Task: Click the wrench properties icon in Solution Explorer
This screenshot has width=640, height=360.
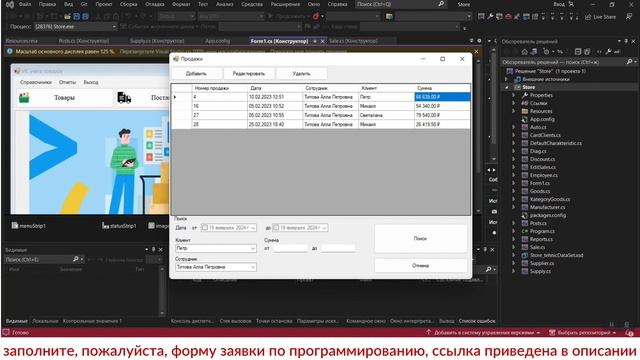Action: click(x=609, y=52)
